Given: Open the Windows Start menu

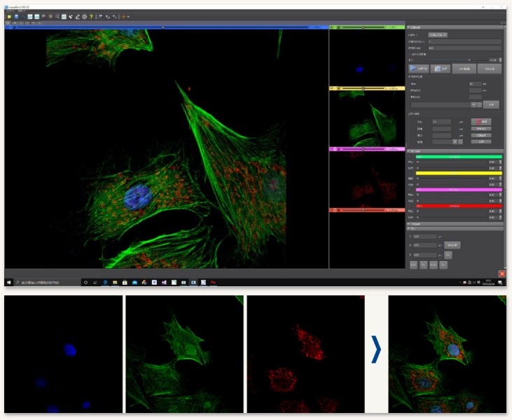Looking at the screenshot, I should tap(9, 282).
